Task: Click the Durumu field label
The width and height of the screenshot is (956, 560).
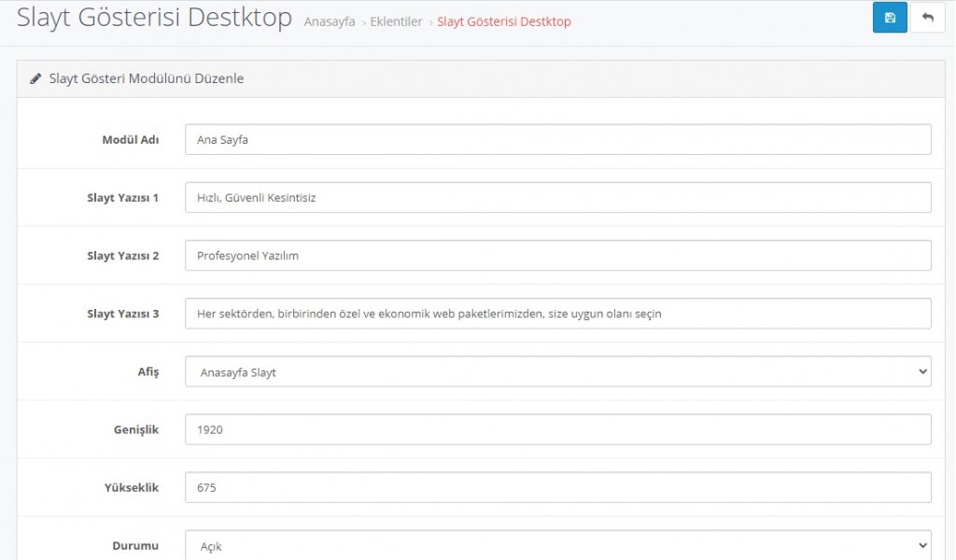Action: (x=134, y=545)
